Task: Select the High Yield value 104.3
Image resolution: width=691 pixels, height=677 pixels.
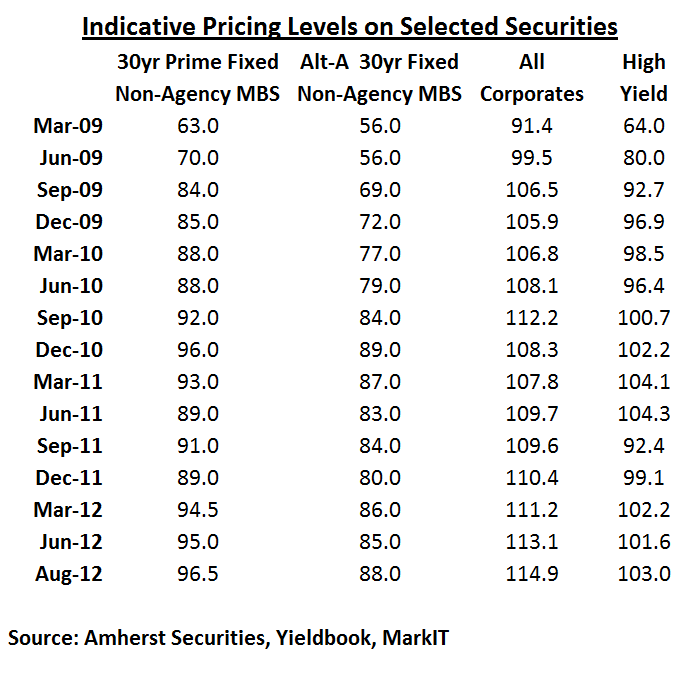Action: tap(643, 414)
